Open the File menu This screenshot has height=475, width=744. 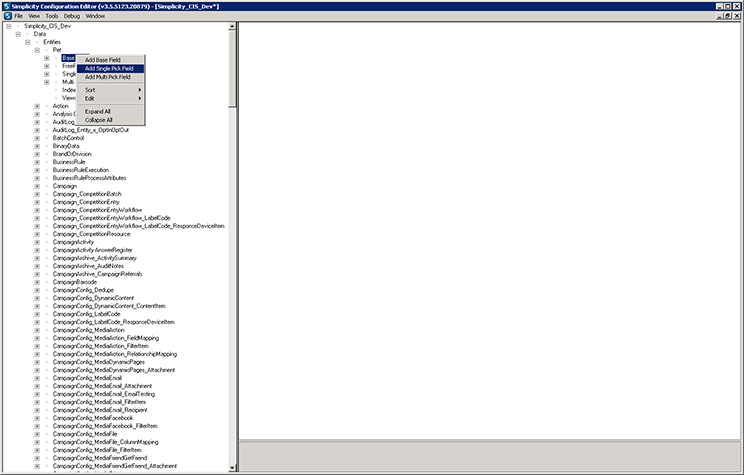tap(19, 16)
